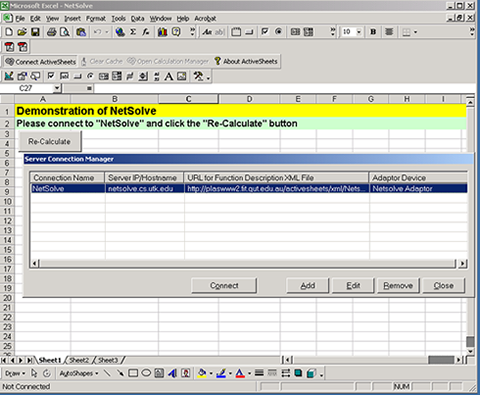Select the Oval tool in Drawing toolbar
Viewport: 480px width, 395px height.
click(146, 373)
